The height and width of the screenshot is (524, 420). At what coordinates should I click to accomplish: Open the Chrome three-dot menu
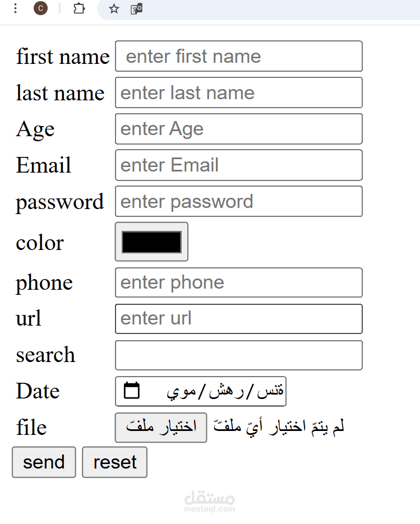[x=15, y=9]
